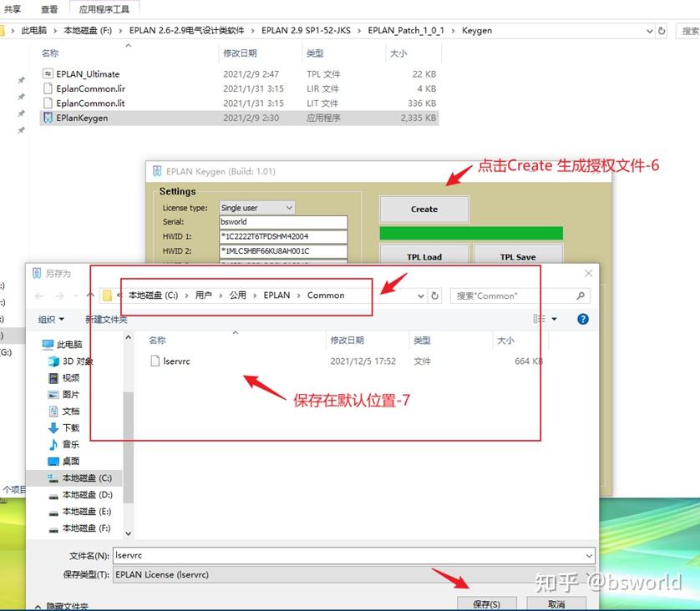The image size is (700, 611).
Task: Click 本地磁盘 (F:) in Explorer address bar
Action: pyautogui.click(x=88, y=30)
